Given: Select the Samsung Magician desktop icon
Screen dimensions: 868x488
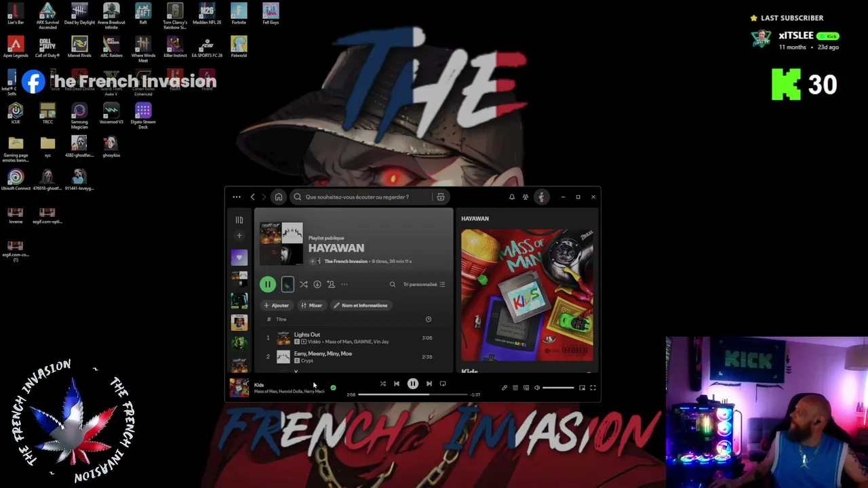Looking at the screenshot, I should 79,116.
